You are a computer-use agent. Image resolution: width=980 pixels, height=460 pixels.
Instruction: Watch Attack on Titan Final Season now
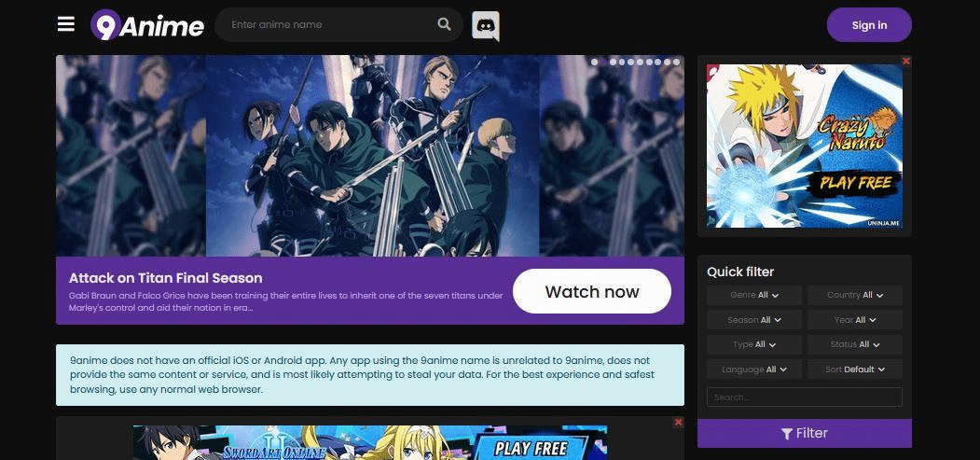coord(592,291)
